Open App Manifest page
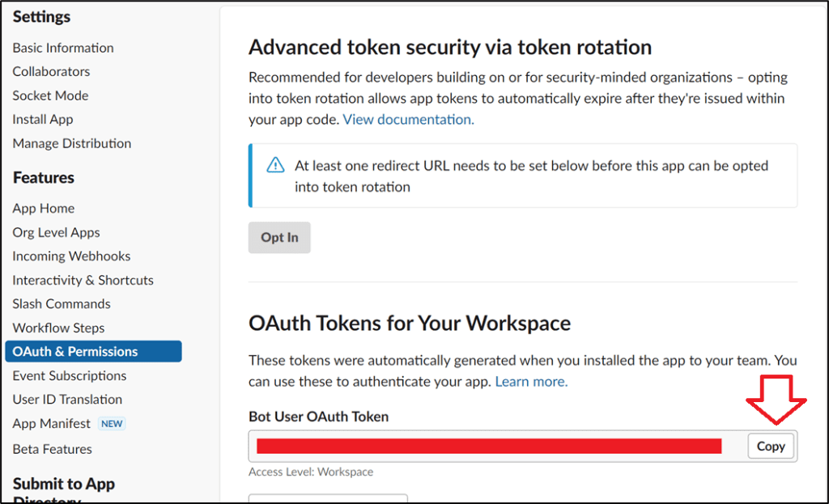Viewport: 829px width, 504px height. coord(51,424)
